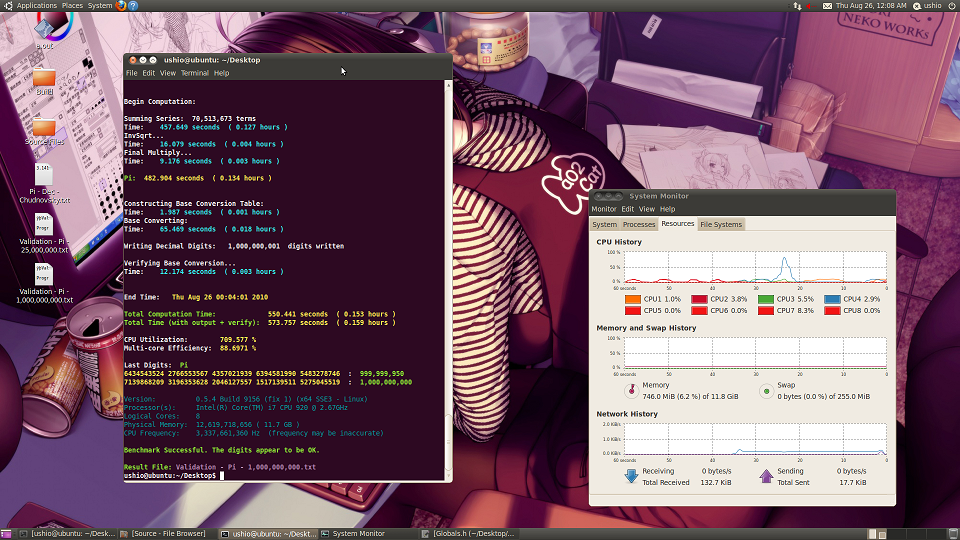Switch to the Processes tab

(x=639, y=224)
